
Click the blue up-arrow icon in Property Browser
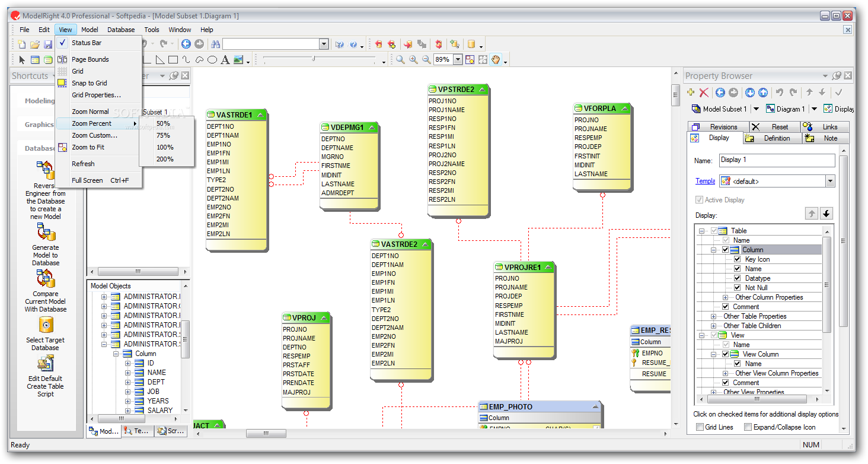(x=763, y=93)
